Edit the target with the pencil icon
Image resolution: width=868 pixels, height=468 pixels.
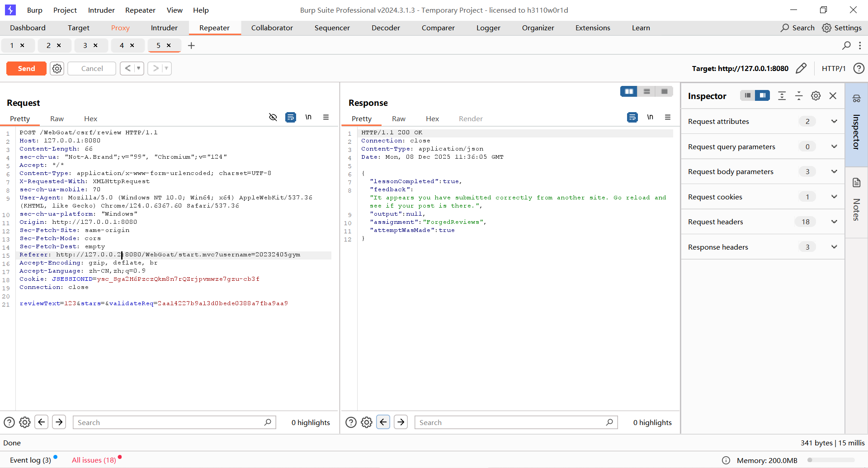coord(801,68)
